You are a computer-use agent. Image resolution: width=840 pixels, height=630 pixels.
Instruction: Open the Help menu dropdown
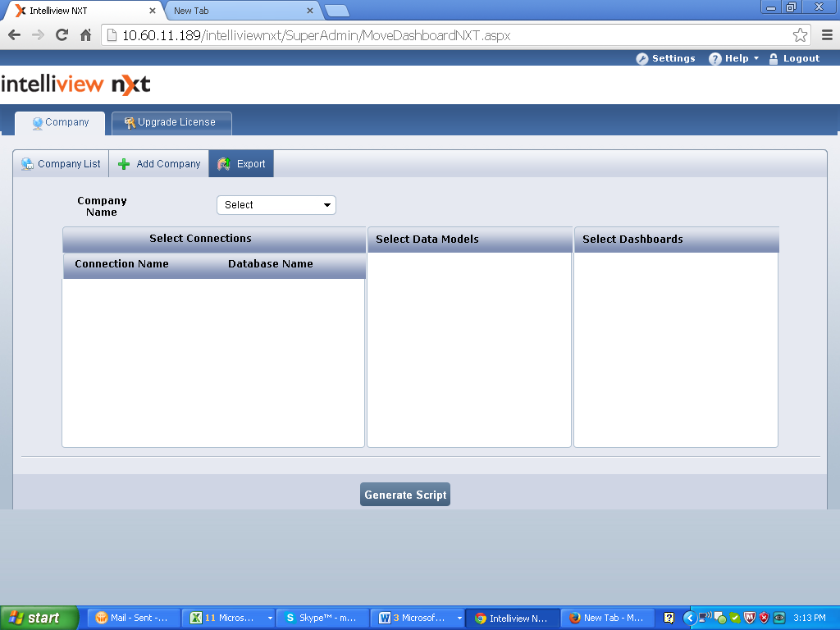pyautogui.click(x=735, y=59)
